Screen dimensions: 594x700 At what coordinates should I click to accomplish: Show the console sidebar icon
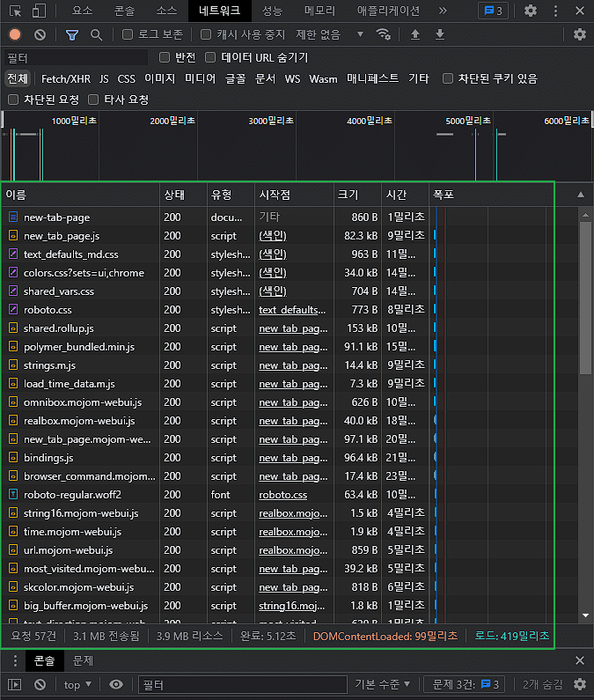pos(15,684)
